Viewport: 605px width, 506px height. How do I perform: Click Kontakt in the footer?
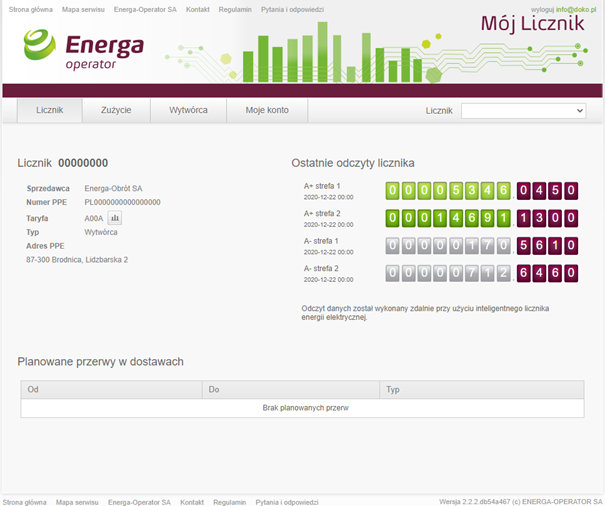click(x=192, y=502)
